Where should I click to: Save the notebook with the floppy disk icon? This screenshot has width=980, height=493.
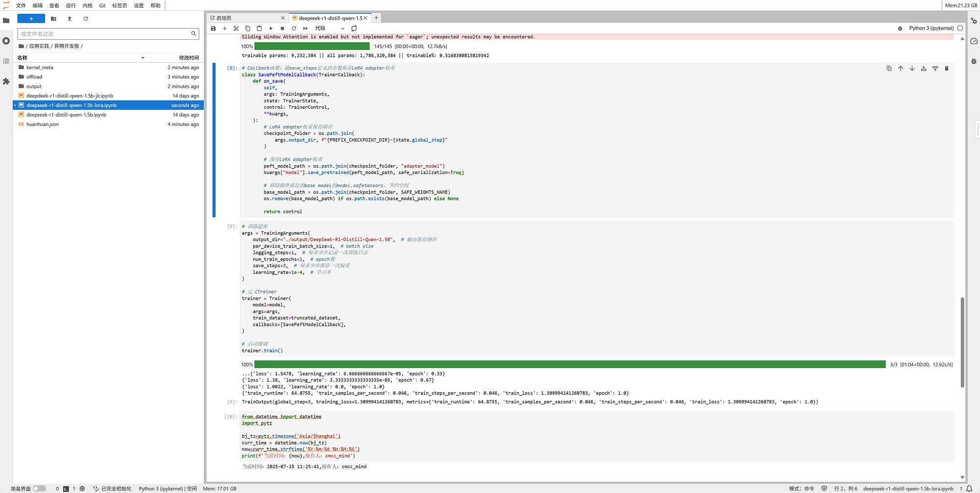213,28
